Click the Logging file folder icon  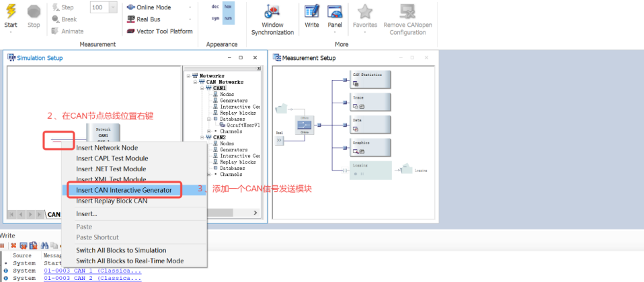[406, 169]
